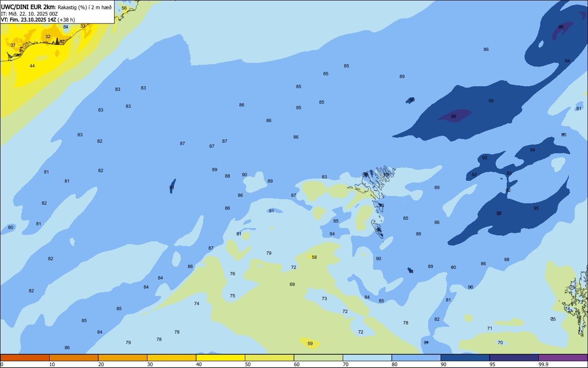Click the humidity value '70' on map

[x=500, y=343]
